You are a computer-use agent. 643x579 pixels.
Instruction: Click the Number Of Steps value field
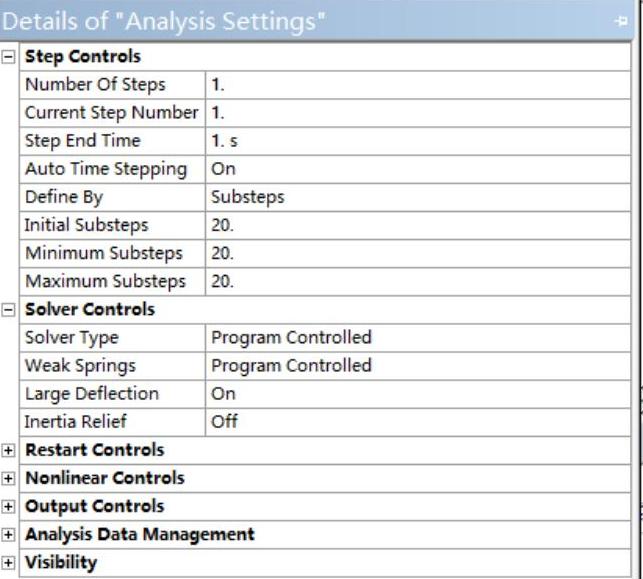(420, 84)
